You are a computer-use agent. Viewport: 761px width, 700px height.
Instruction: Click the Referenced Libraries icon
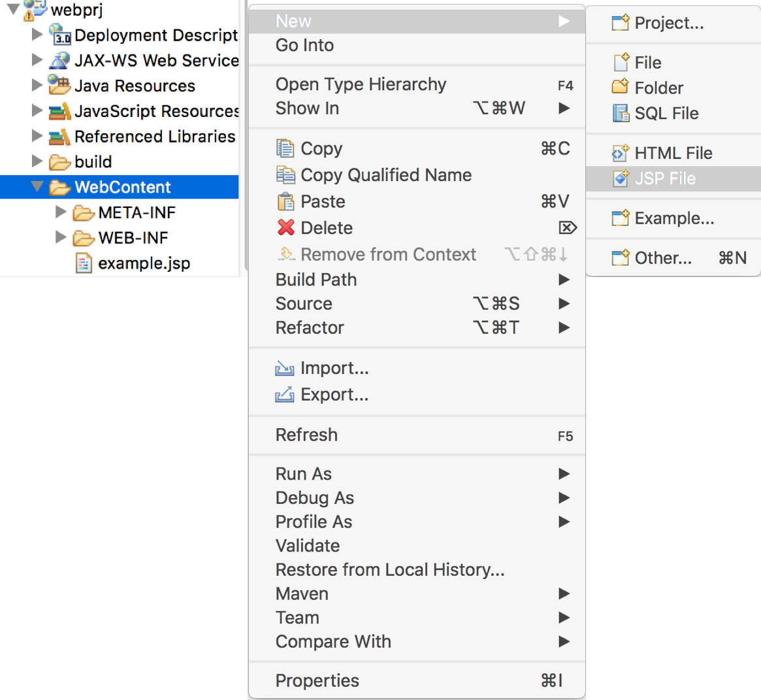tap(59, 137)
